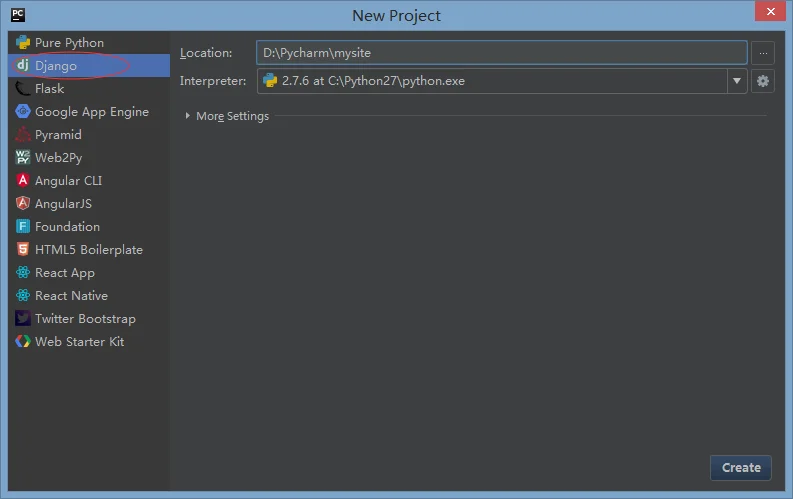Select Angular CLI project type

[89, 180]
